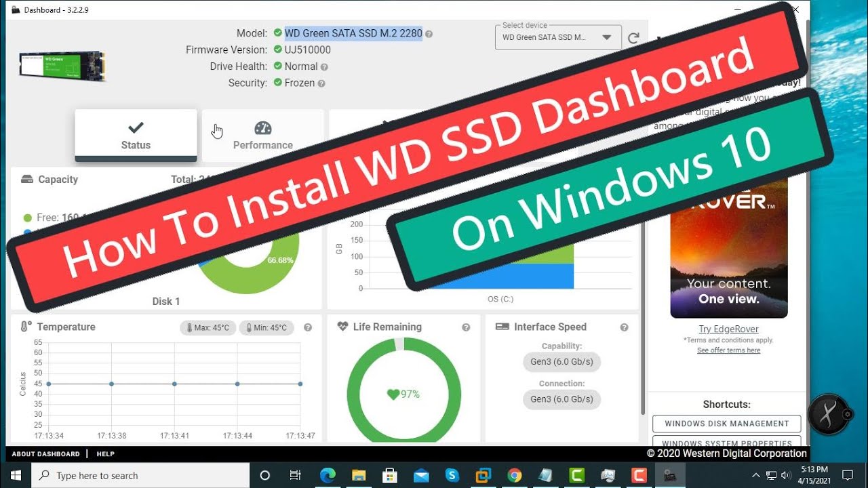Open the volume control in system tray

[786, 475]
